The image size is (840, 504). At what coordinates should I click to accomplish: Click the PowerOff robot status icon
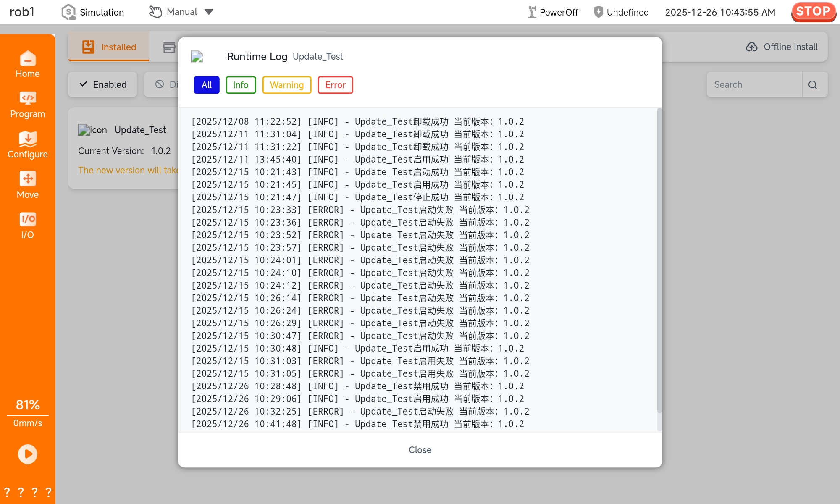[x=532, y=12]
